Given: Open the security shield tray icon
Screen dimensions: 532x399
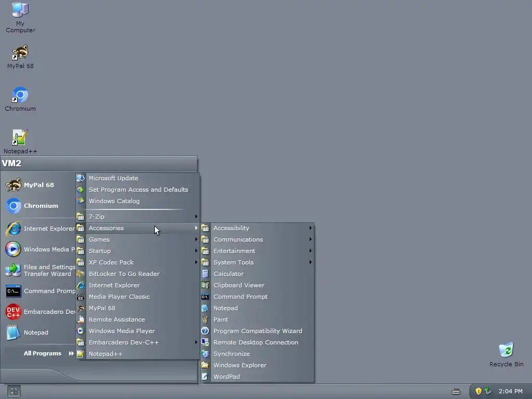Looking at the screenshot, I should pos(478,391).
